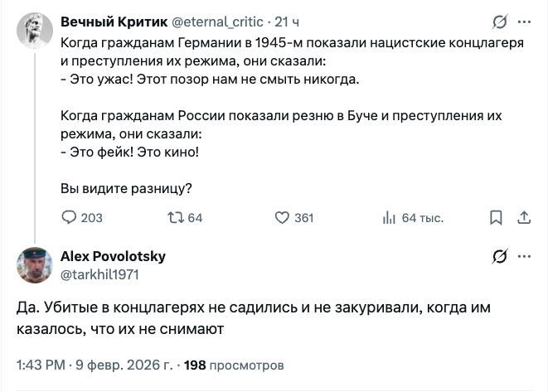Click the Вы видите разницу tweet text
548x392 pixels.
[x=127, y=188]
